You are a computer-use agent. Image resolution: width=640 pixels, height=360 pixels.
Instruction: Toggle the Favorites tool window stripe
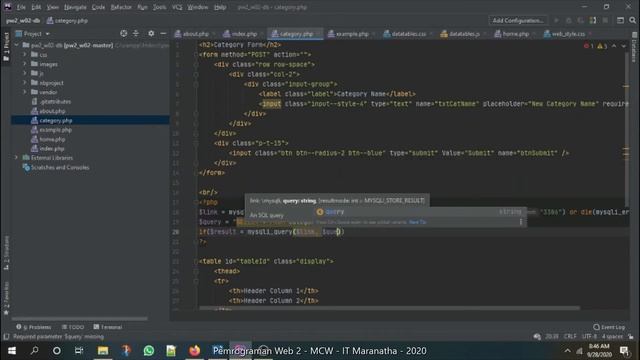[x=6, y=298]
